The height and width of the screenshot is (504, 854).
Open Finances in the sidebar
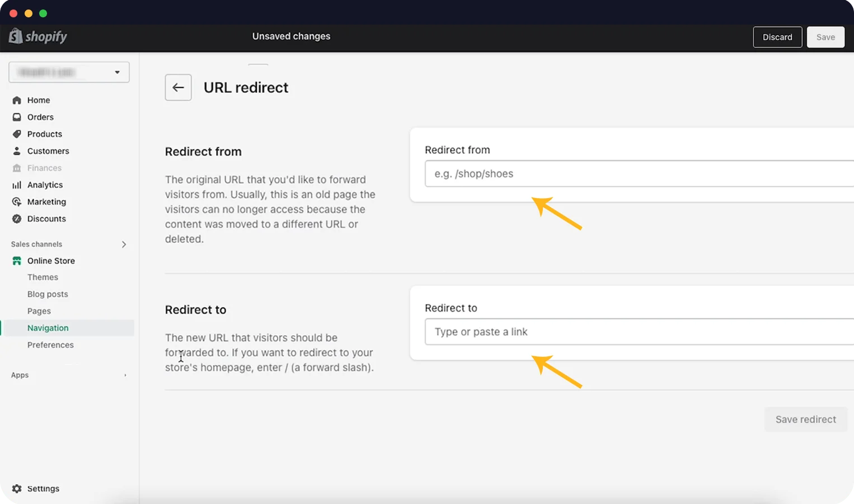(x=44, y=168)
